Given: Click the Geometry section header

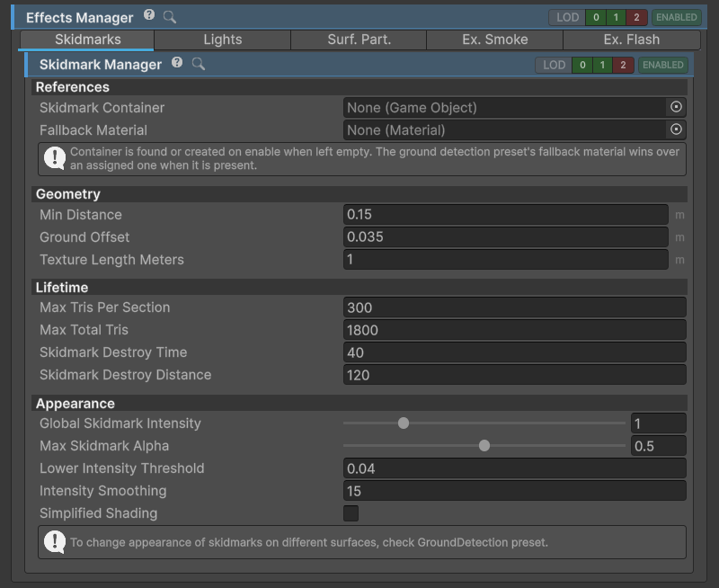Looking at the screenshot, I should pos(359,194).
